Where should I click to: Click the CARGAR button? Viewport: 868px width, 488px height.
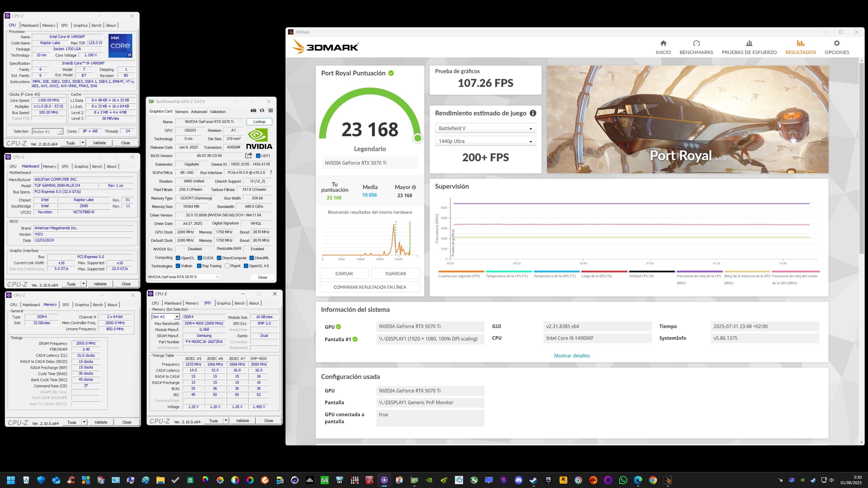(x=344, y=273)
